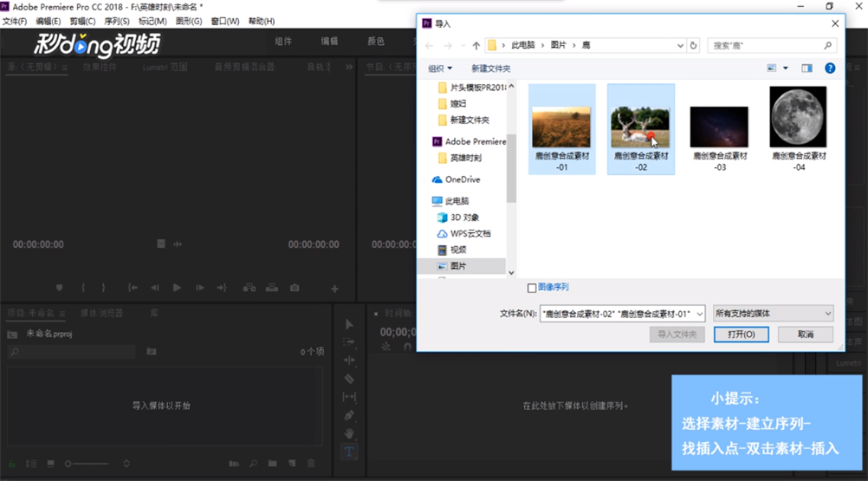Refresh the import dialog folder listing

(693, 45)
